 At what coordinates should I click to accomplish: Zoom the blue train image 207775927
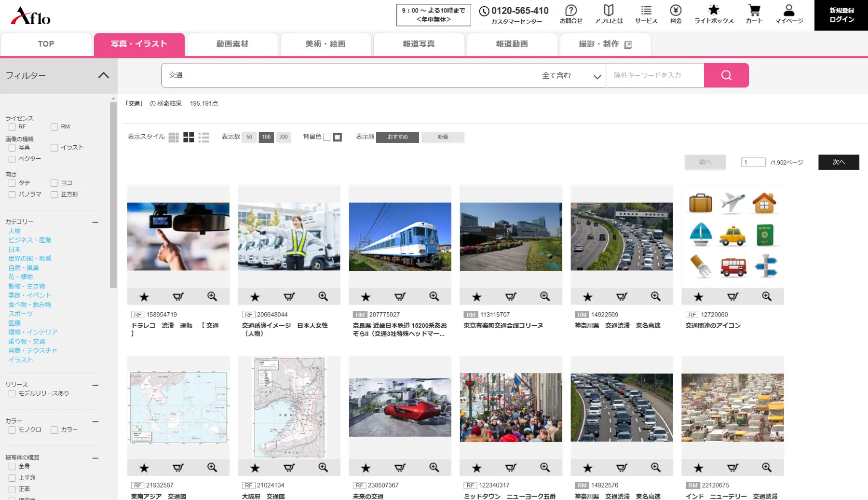tap(434, 296)
